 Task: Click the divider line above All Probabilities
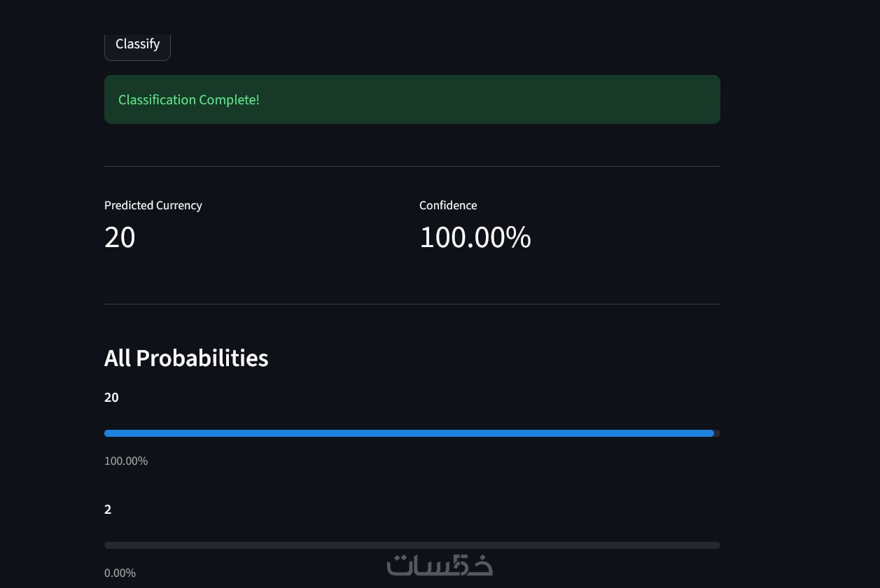(x=412, y=304)
